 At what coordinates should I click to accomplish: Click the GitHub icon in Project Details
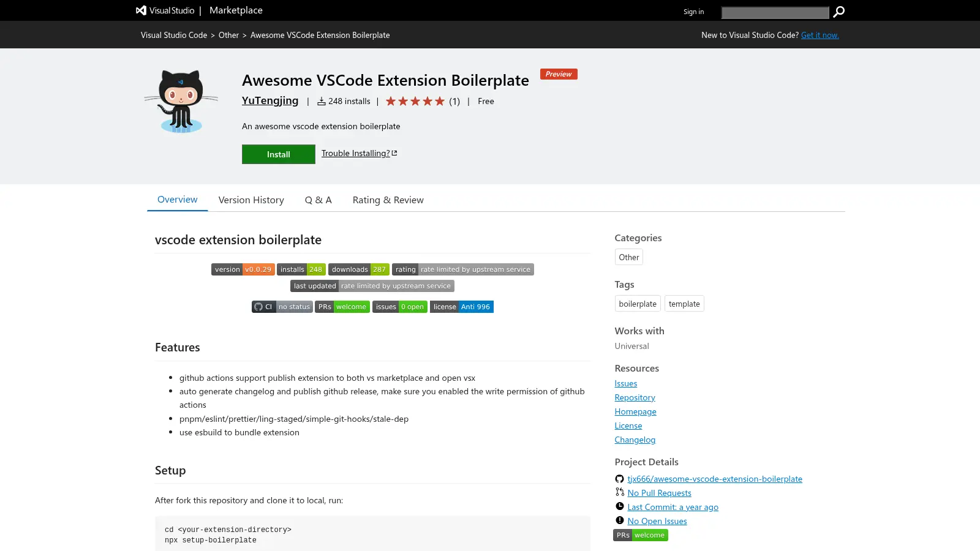pos(619,479)
